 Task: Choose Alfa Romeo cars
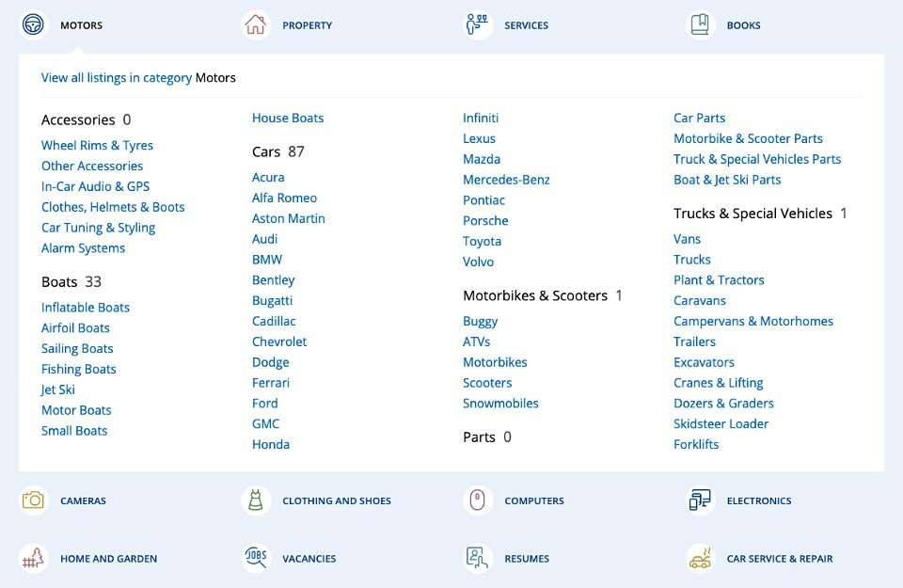point(284,199)
